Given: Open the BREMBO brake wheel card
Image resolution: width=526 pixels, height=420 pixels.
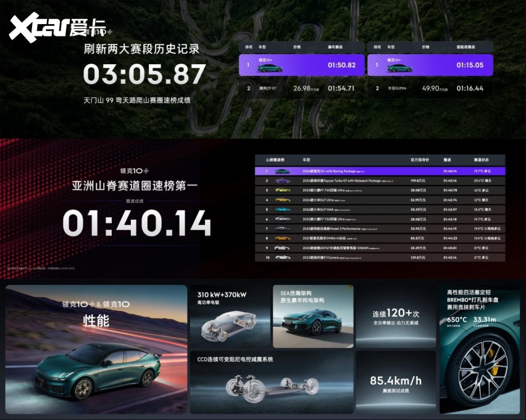Looking at the screenshot, I should point(480,350).
